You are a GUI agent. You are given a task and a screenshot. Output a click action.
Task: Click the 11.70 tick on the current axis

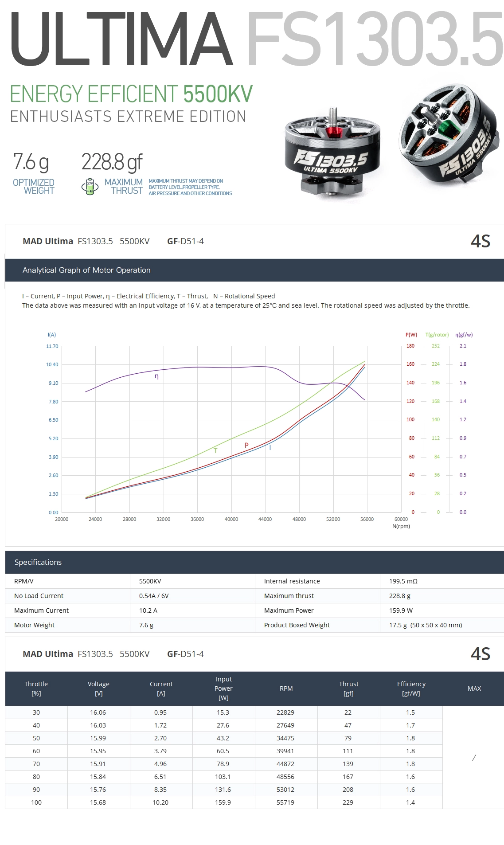pos(52,346)
